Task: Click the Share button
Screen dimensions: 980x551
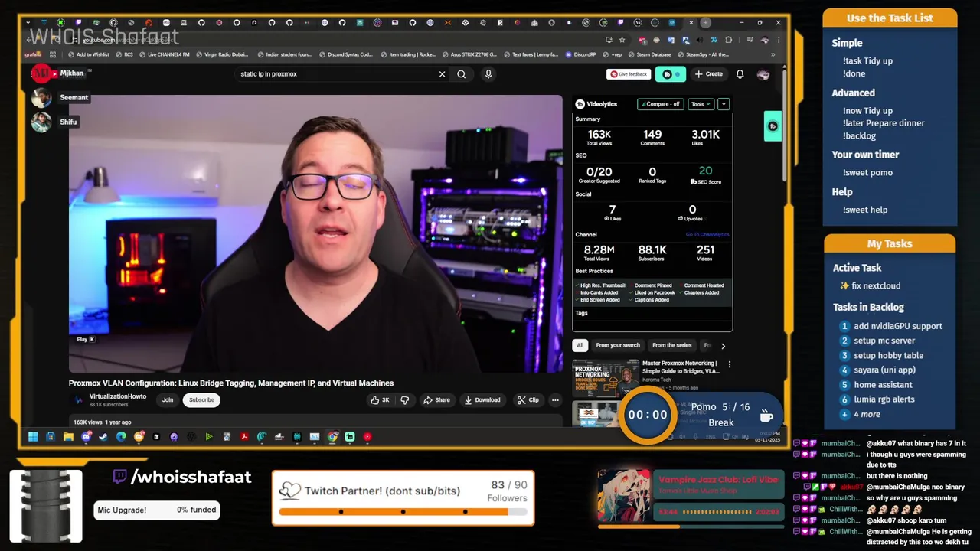Action: (437, 399)
